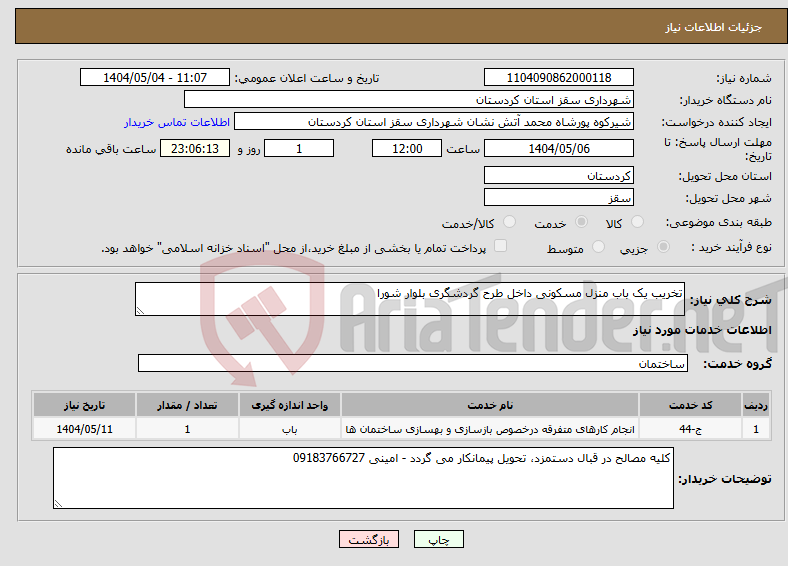Click the جزئیات اطلاعات نیاز header title
Screen dimensions: 788x566
tap(714, 27)
